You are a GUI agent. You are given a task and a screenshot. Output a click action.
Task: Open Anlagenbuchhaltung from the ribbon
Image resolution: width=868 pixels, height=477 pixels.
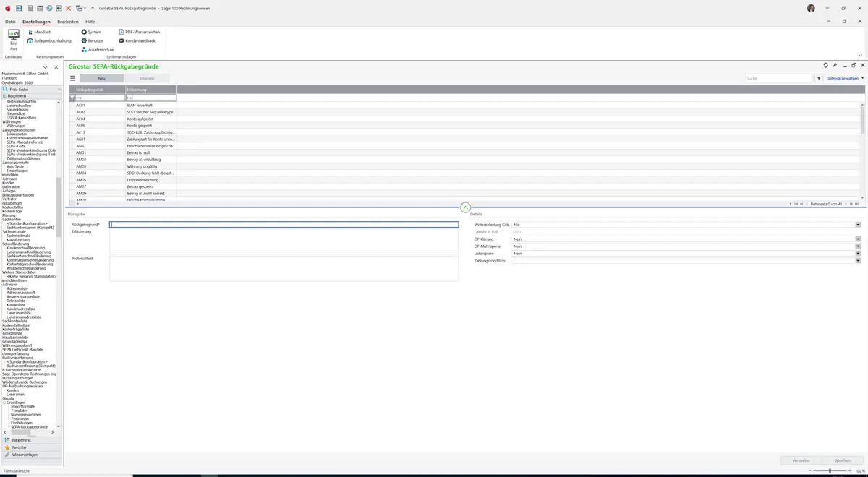click(x=50, y=40)
